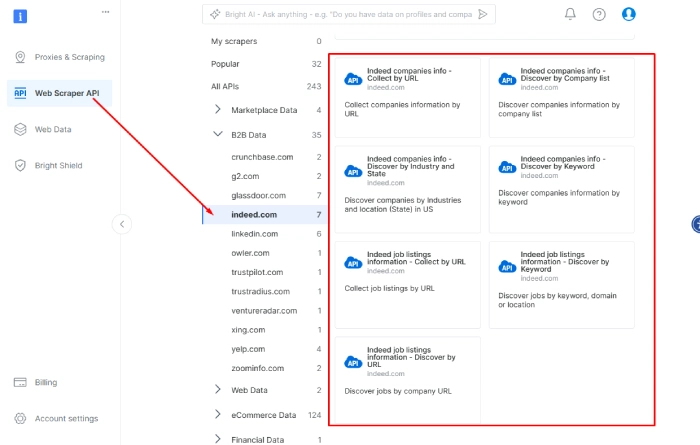
Task: Open Indeed job listings Discover by URL card
Action: [408, 380]
